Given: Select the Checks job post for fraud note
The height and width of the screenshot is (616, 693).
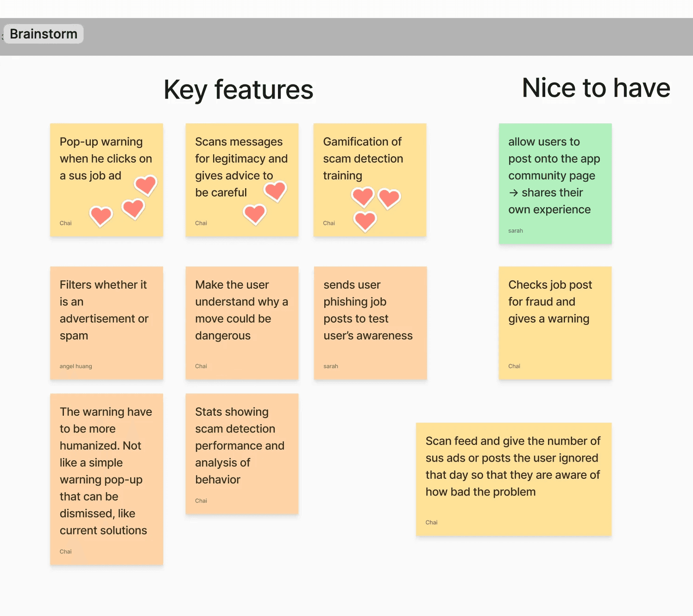Looking at the screenshot, I should click(555, 323).
